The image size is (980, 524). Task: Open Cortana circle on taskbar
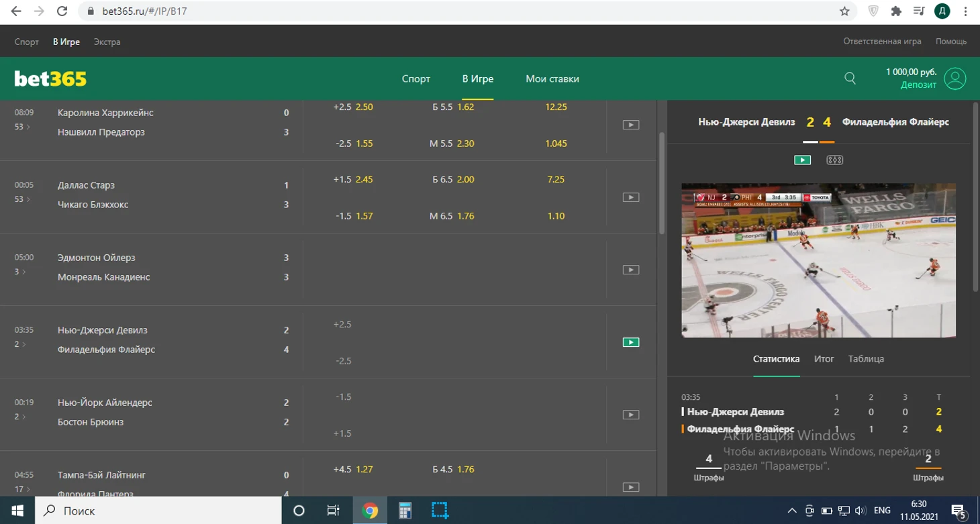coord(299,511)
